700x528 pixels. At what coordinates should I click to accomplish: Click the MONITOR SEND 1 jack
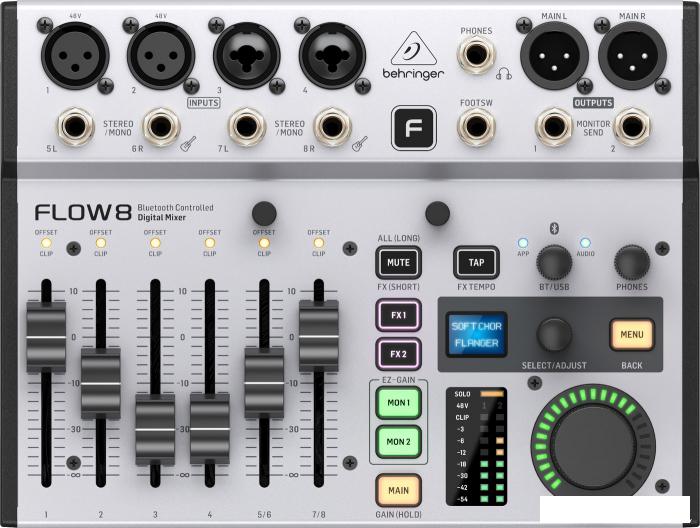coord(552,126)
